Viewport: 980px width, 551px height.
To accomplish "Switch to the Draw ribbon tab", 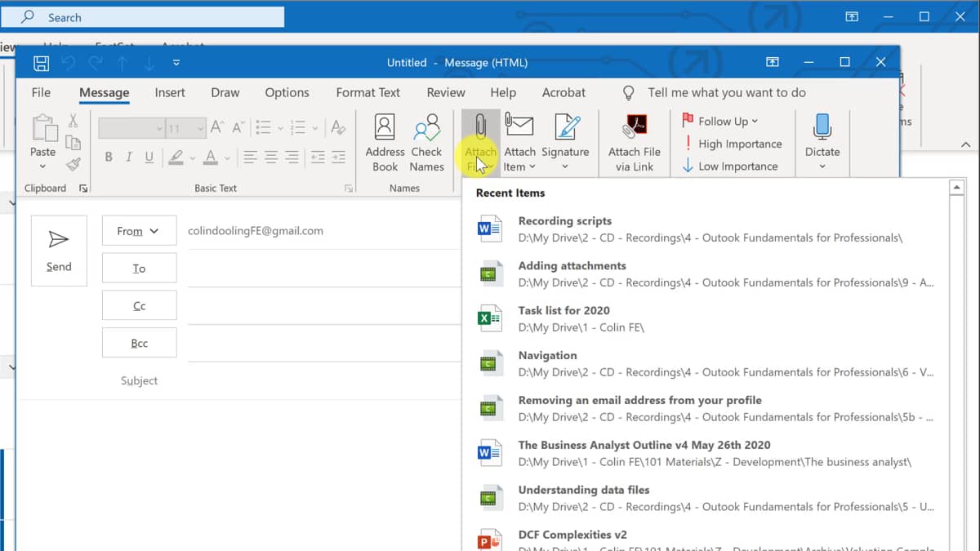I will [225, 93].
